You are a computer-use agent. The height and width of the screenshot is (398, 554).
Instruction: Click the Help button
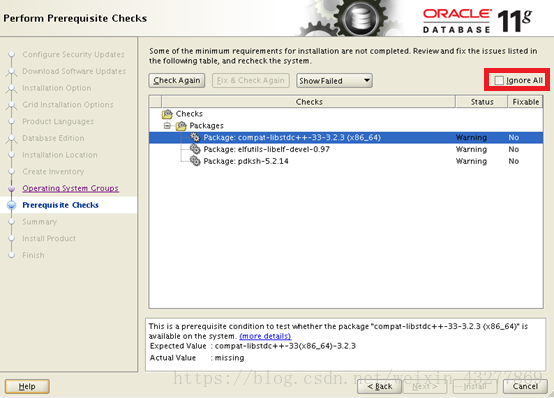(27, 386)
